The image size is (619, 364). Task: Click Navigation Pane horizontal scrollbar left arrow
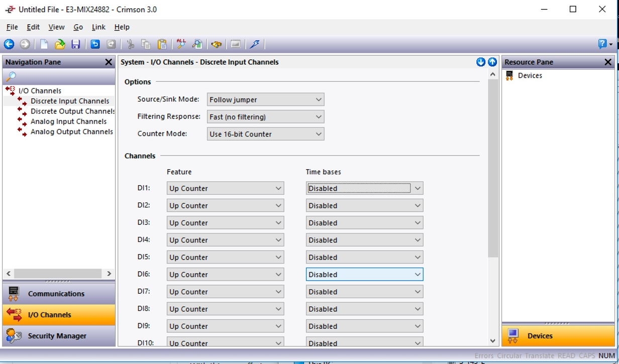pyautogui.click(x=9, y=274)
